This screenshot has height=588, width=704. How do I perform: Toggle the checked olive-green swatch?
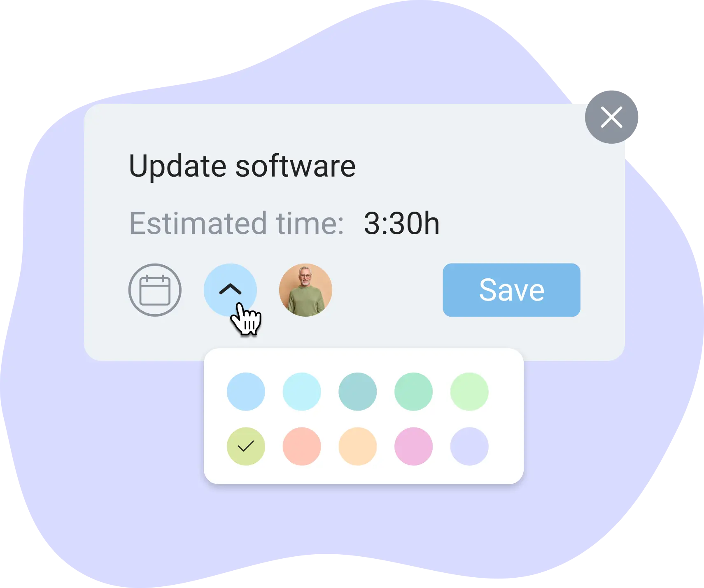click(246, 446)
